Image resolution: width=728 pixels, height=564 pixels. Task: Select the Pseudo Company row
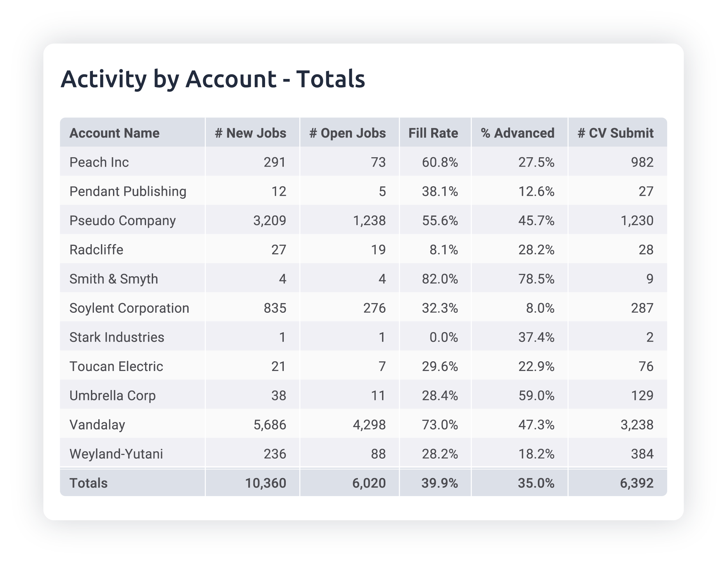(x=122, y=220)
